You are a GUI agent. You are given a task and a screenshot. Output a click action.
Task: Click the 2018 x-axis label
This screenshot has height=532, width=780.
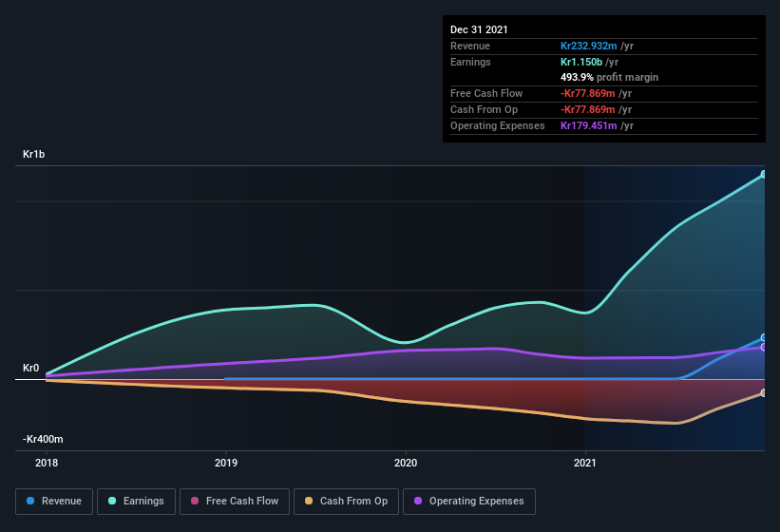pyautogui.click(x=47, y=463)
